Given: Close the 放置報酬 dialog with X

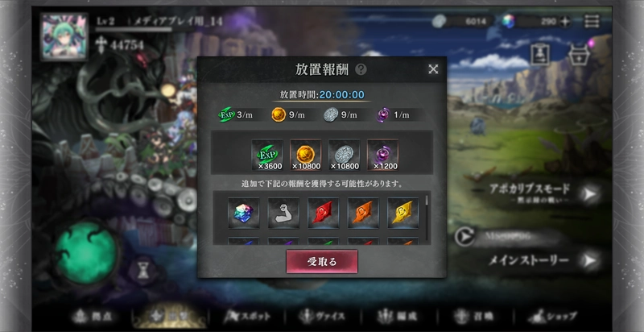Looking at the screenshot, I should click(x=433, y=69).
